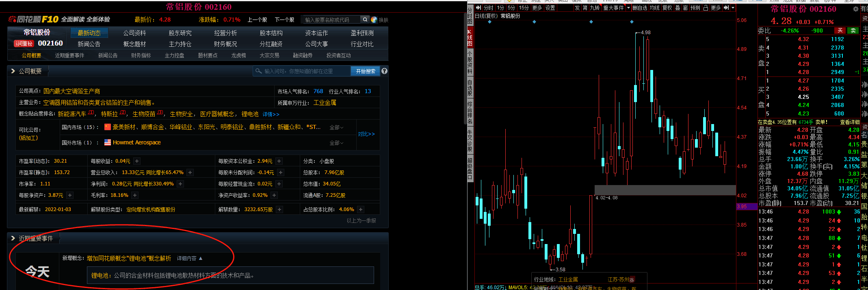
Task: Click the 问董秘 red badge
Action: pyautogui.click(x=24, y=44)
